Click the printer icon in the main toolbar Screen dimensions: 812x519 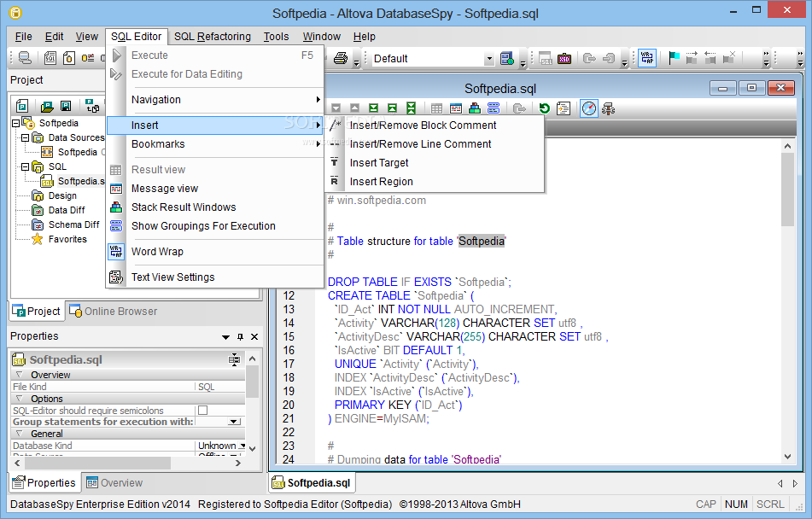pos(340,58)
